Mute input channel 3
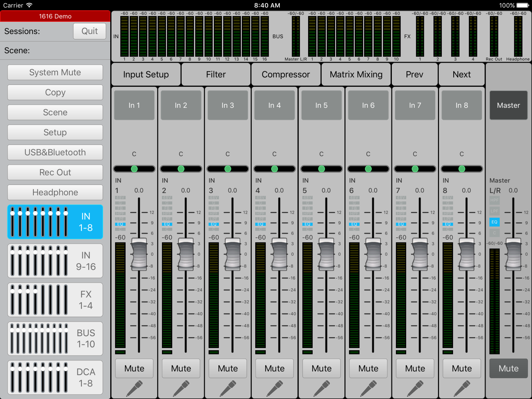The width and height of the screenshot is (532, 399). click(227, 368)
